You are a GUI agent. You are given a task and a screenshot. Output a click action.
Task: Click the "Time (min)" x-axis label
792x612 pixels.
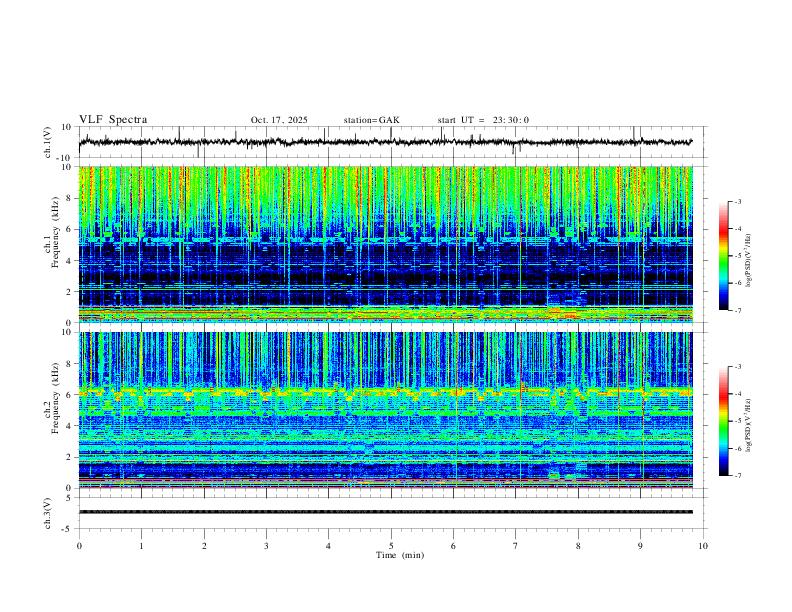[400, 555]
